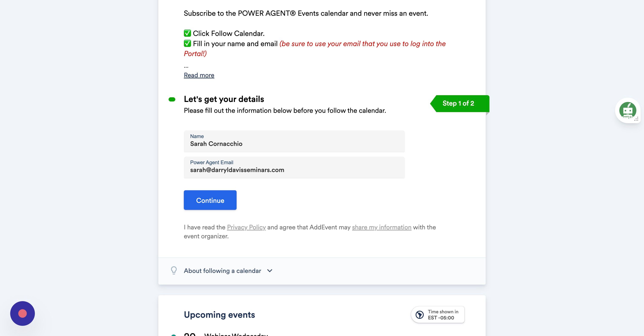Click the Let's get your details heading
This screenshot has height=336, width=644.
point(224,99)
